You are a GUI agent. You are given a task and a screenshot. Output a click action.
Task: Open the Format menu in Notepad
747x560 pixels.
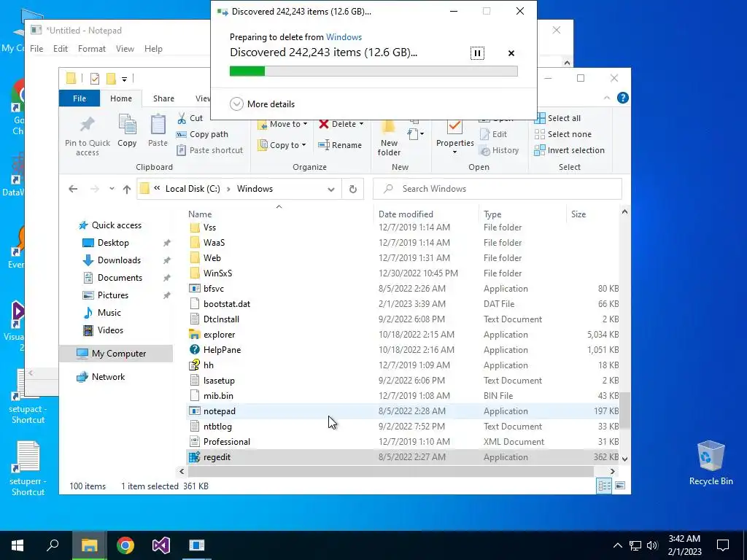click(x=91, y=49)
